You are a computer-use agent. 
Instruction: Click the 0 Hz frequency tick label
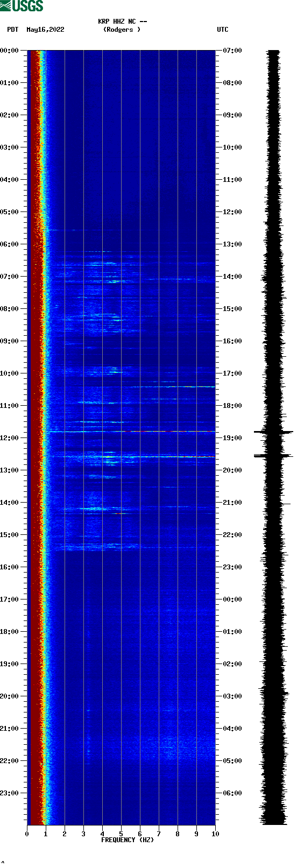click(27, 835)
